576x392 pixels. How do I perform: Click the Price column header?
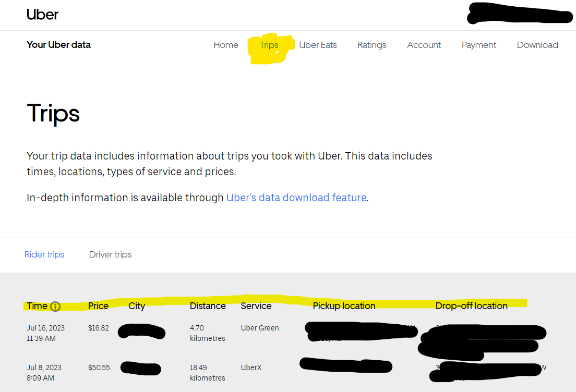(98, 306)
